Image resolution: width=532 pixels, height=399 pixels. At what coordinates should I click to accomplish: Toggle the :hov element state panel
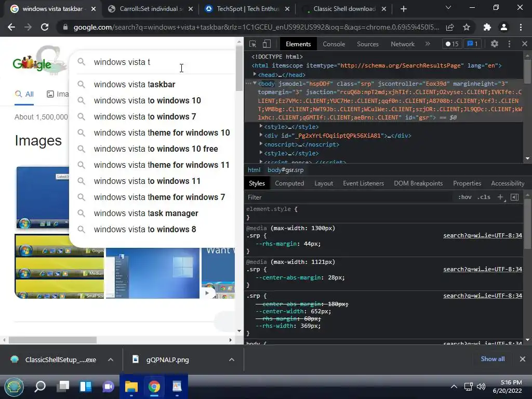tap(465, 197)
